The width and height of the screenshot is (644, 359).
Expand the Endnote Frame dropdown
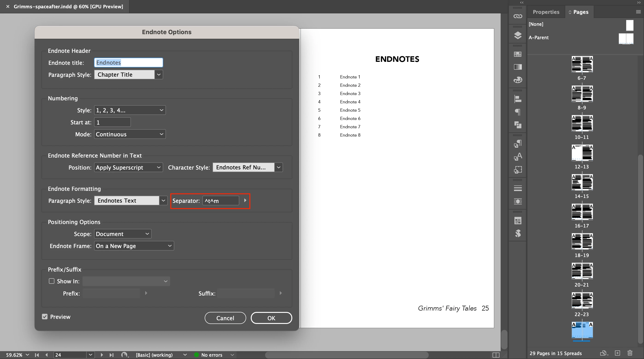[x=134, y=246]
